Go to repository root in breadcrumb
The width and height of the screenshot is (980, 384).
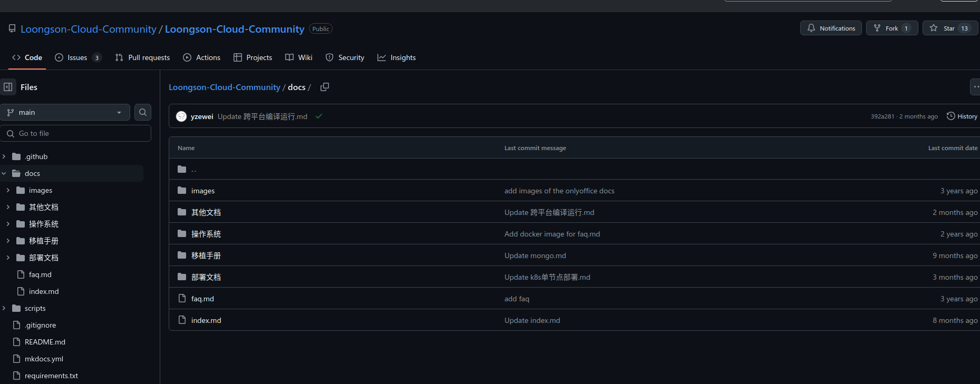pos(225,87)
